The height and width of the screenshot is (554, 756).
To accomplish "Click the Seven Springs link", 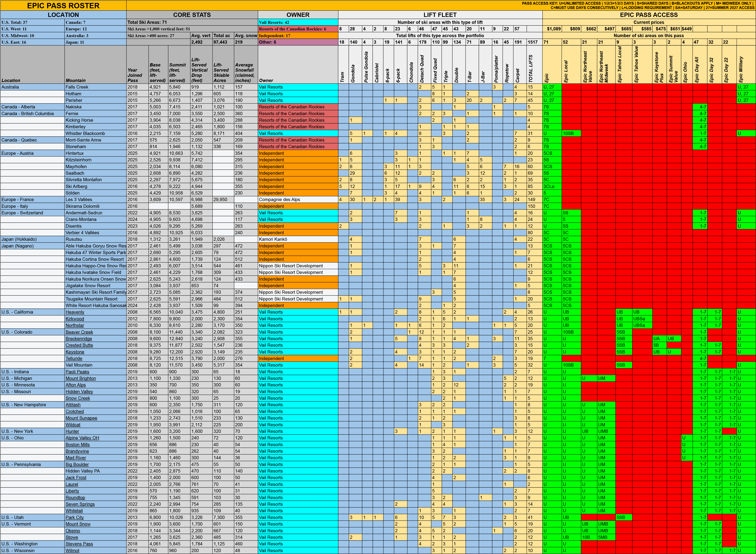I will pos(80,504).
